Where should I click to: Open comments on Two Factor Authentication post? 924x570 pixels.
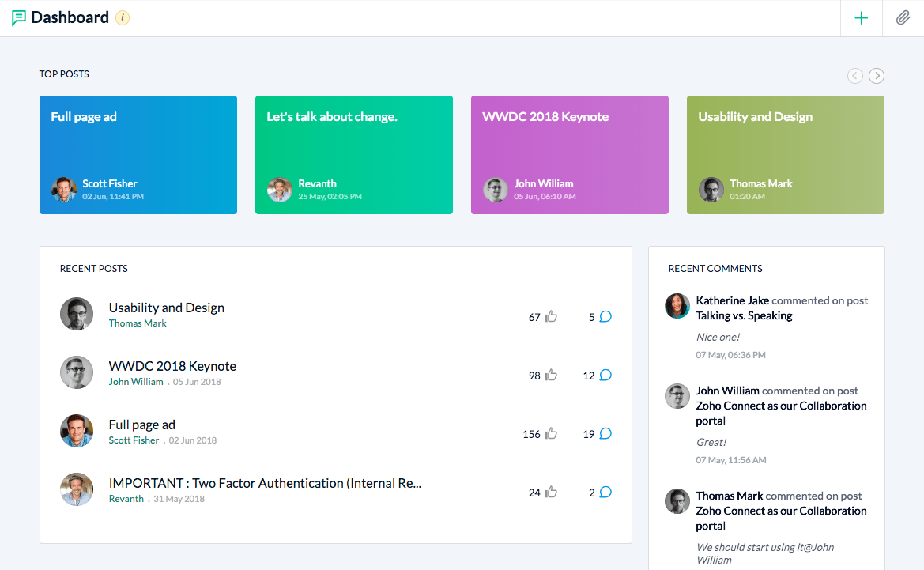[x=605, y=492]
